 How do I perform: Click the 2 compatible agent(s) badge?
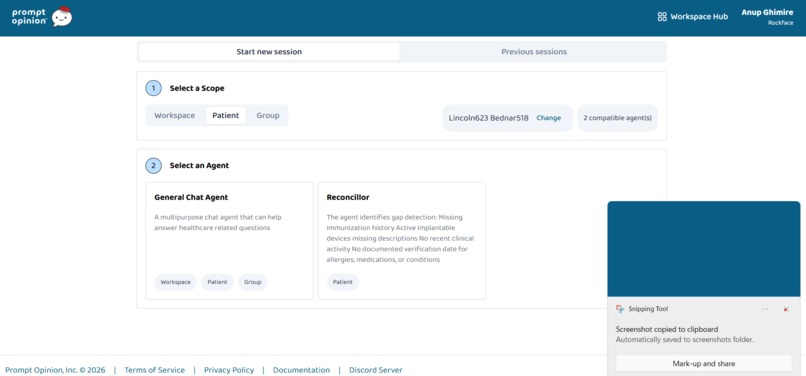617,118
